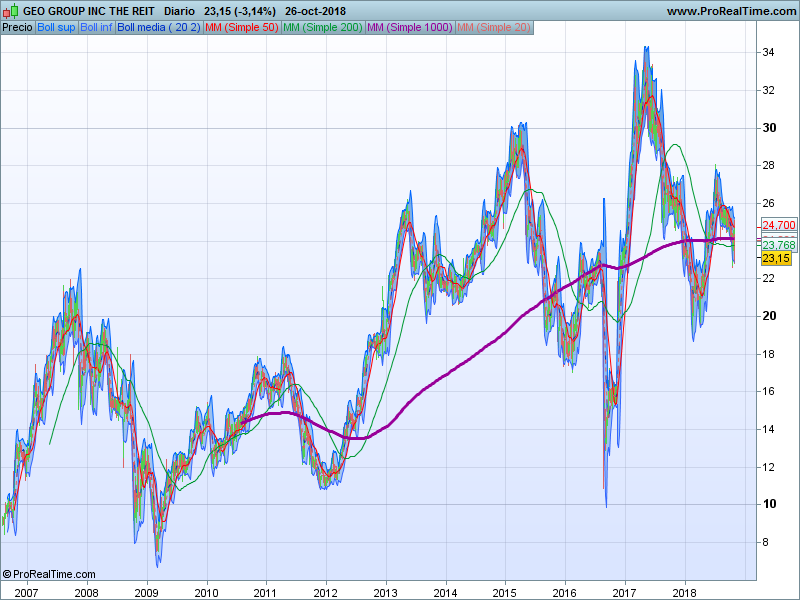Select the MM (Simple 20) indicator label
Screen dimensions: 800x600
click(494, 28)
